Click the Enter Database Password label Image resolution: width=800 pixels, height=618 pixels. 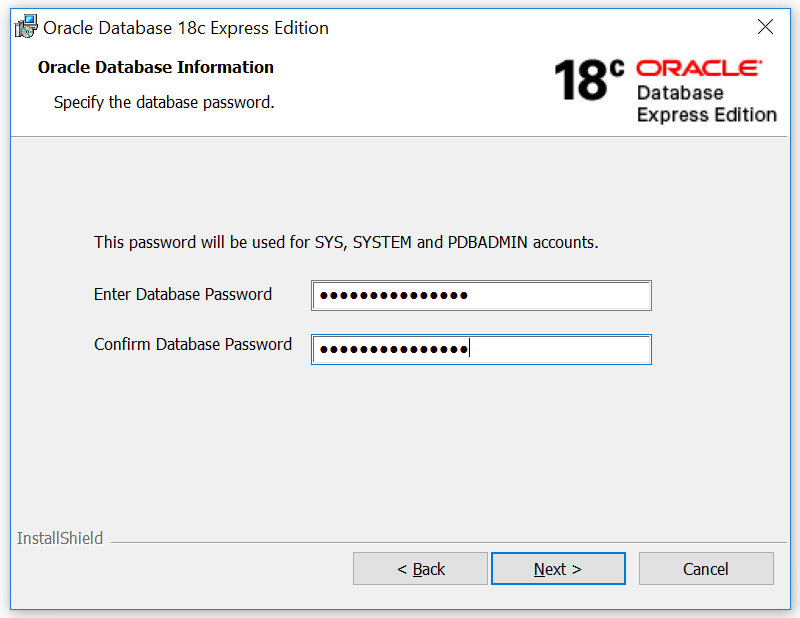(x=183, y=294)
